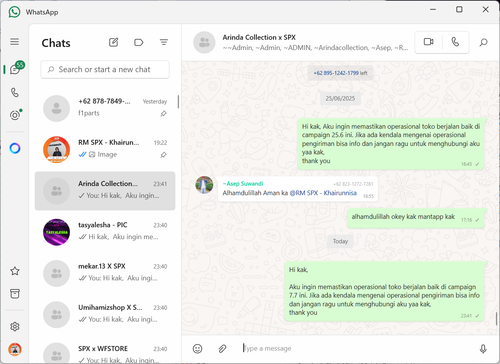Maximize the WhatsApp window
Image resolution: width=500 pixels, height=364 pixels.
point(459,9)
